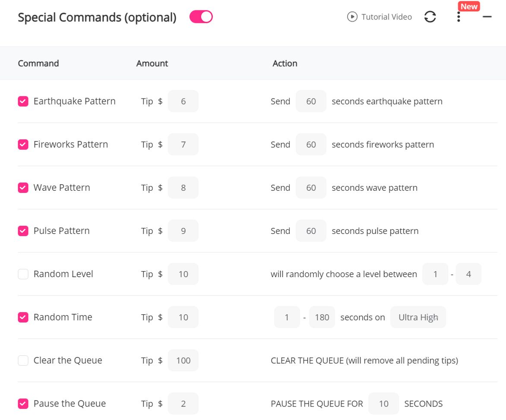Click the CLEAR THE QUEUE action description
Viewport: 506px width, 420px height.
[364, 360]
